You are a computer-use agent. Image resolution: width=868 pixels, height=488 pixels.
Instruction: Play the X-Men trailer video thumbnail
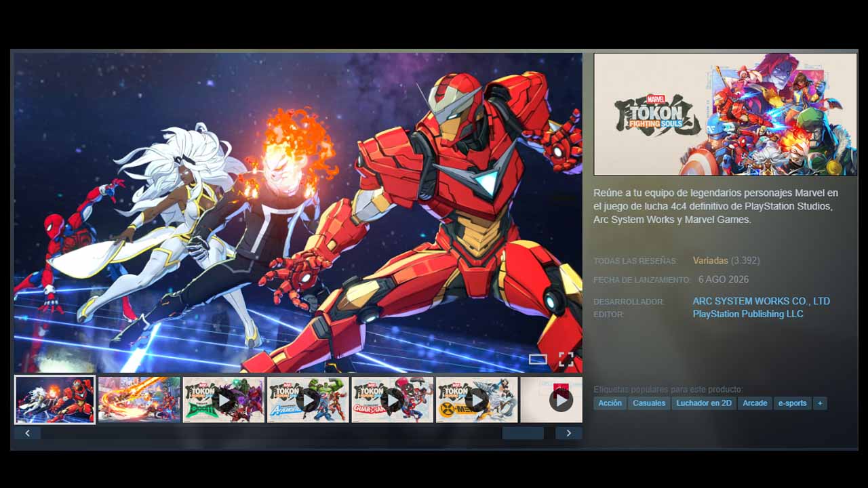[477, 400]
